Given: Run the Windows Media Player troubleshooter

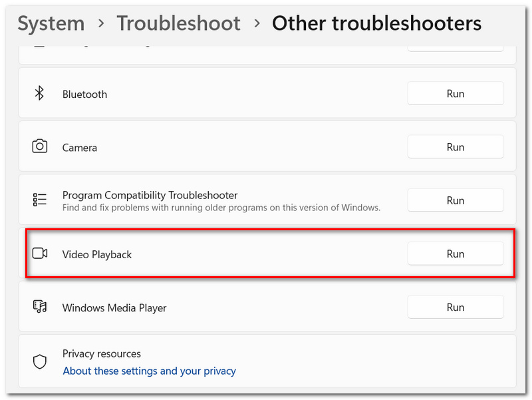Looking at the screenshot, I should 456,307.
